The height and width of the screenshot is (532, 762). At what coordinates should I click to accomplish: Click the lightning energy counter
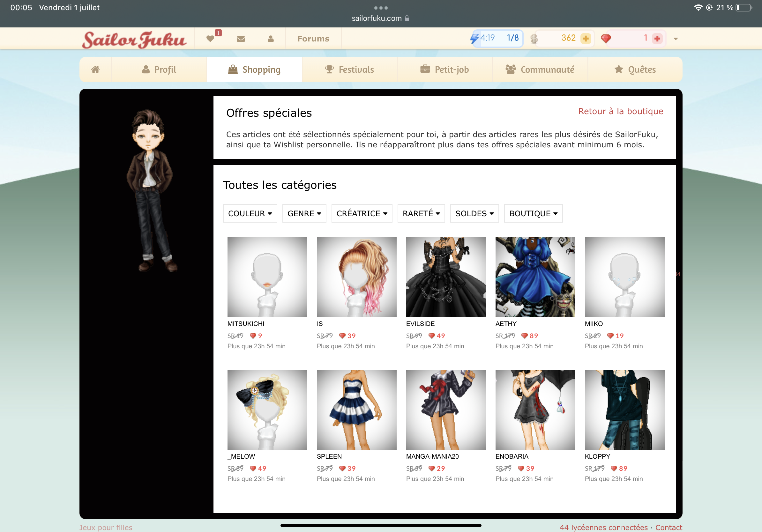pos(497,38)
